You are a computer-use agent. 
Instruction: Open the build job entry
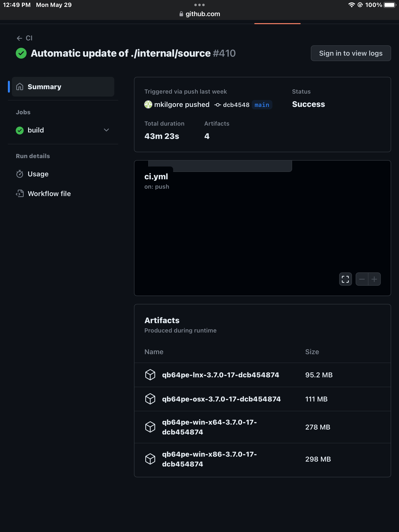tap(63, 130)
